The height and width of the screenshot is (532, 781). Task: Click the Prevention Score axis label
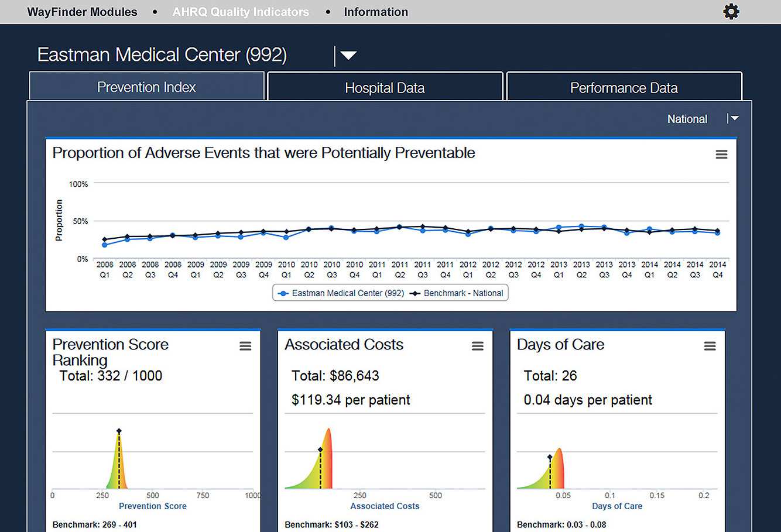(153, 506)
